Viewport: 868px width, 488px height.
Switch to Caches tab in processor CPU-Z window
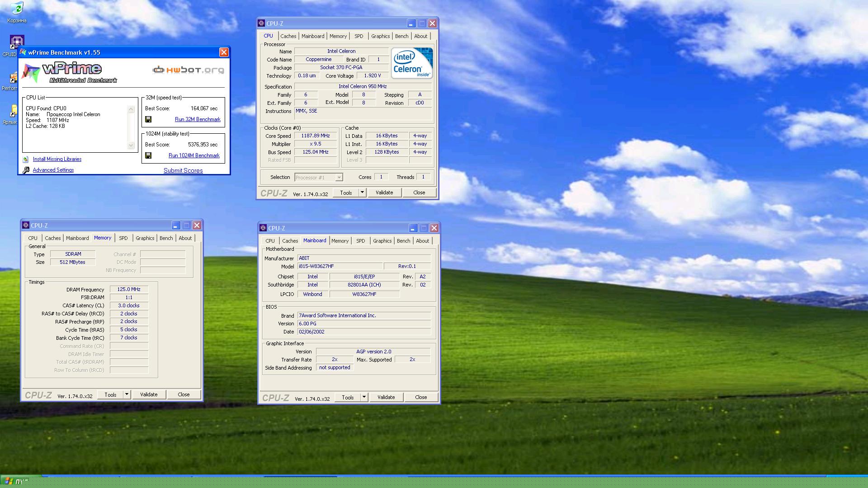tap(288, 36)
